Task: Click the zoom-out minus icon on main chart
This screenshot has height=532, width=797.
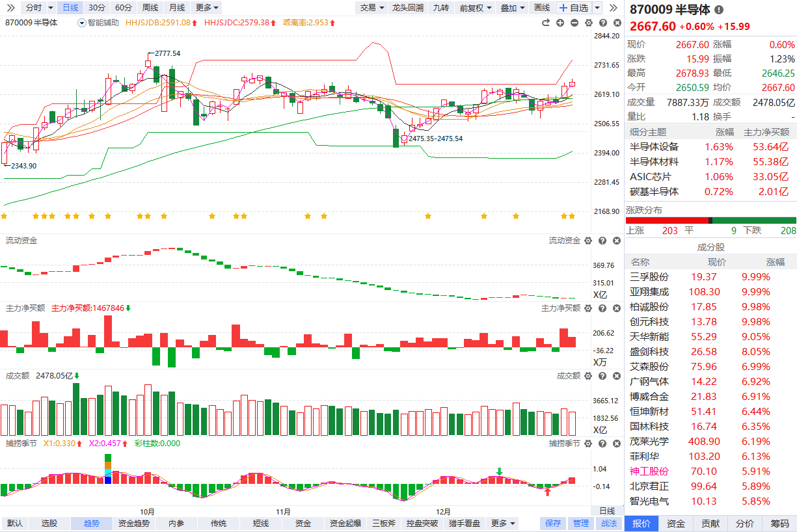Action: pyautogui.click(x=574, y=23)
